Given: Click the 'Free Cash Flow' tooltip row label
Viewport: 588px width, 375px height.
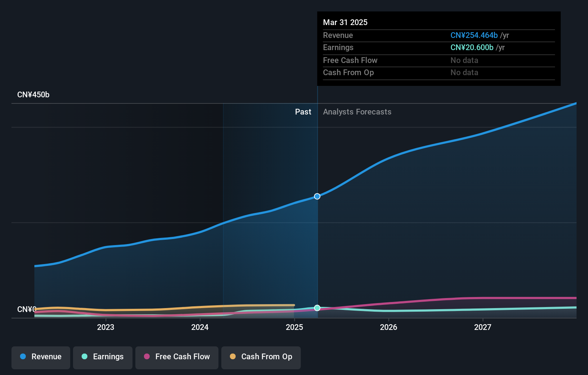Looking at the screenshot, I should click(x=350, y=60).
